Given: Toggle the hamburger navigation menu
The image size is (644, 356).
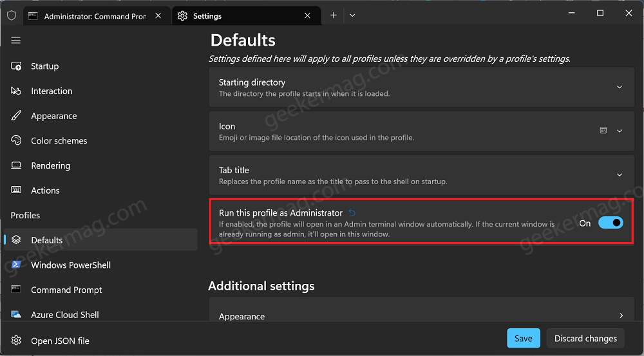Looking at the screenshot, I should click(15, 41).
